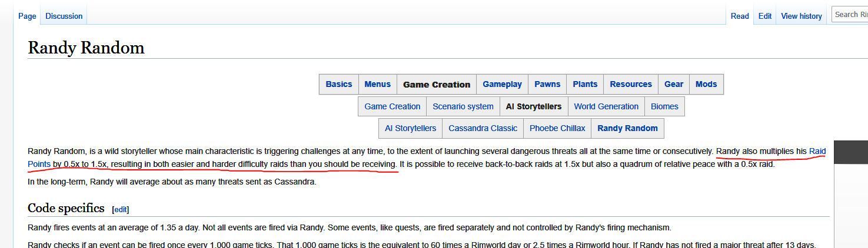Select the Read tab
The image size is (868, 248).
(x=740, y=16)
